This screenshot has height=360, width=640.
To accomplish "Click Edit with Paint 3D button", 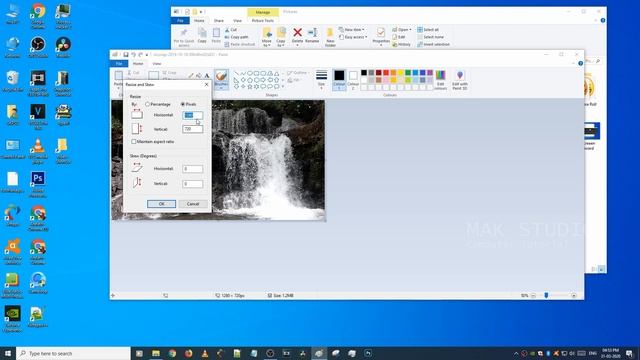I will point(460,80).
